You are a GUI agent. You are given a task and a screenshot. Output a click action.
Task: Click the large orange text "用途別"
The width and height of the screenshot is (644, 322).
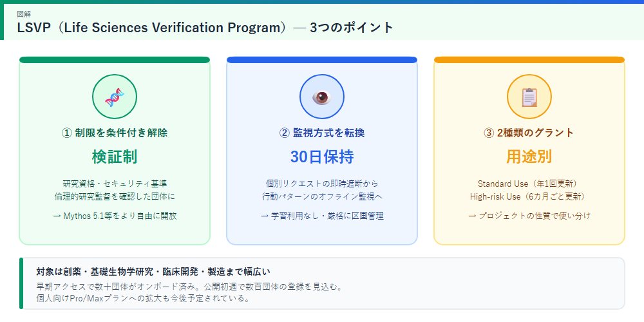(529, 157)
